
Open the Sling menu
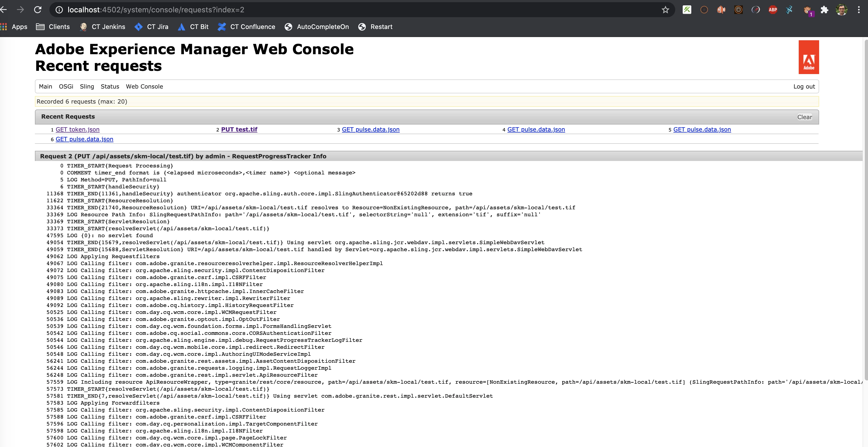click(x=87, y=86)
